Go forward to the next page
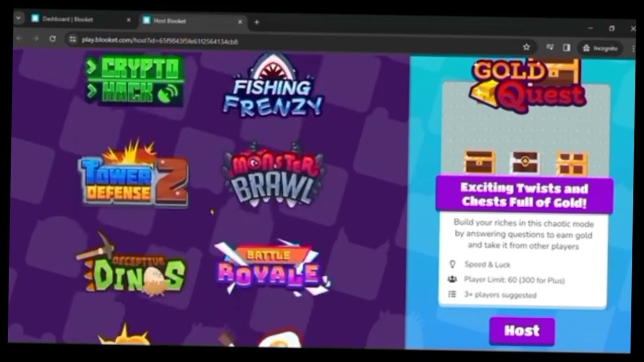644x362 pixels. coord(35,39)
